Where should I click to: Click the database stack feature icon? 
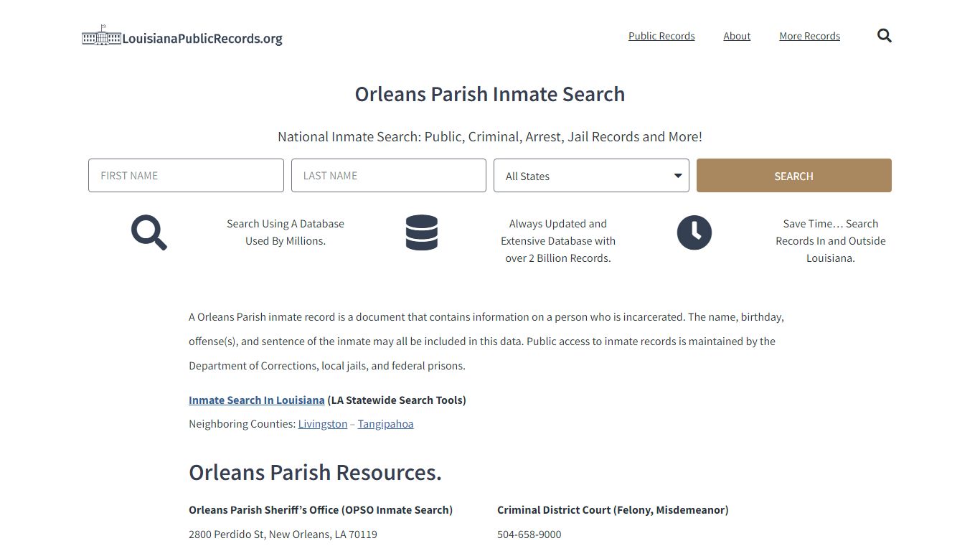click(x=422, y=232)
